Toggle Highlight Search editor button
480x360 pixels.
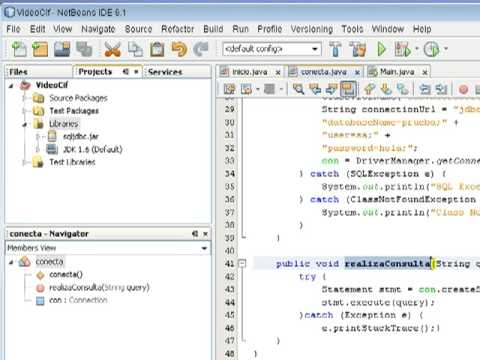pyautogui.click(x=348, y=89)
